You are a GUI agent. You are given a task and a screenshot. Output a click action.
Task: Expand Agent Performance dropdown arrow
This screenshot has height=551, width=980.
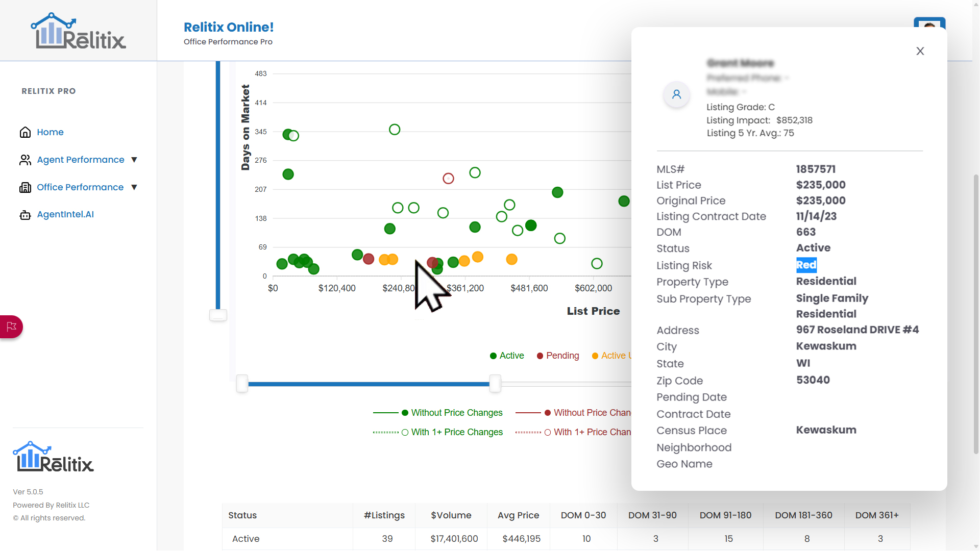(x=134, y=160)
